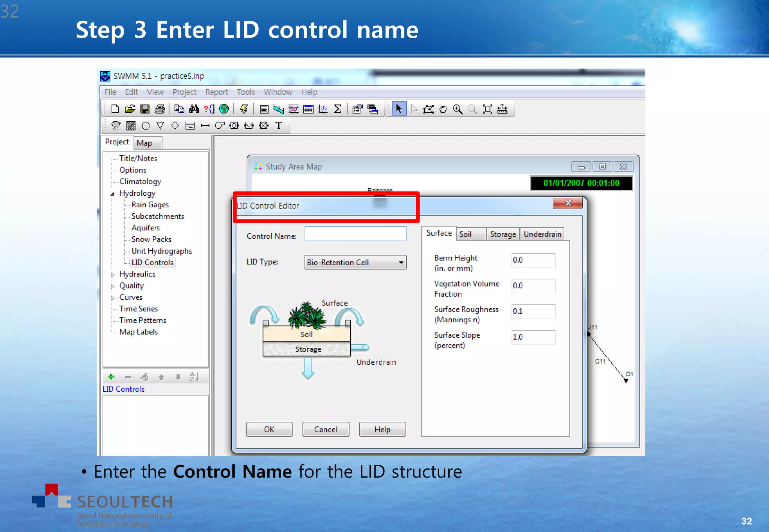Image resolution: width=769 pixels, height=532 pixels.
Task: Click the Berm Height value field
Action: click(x=533, y=260)
